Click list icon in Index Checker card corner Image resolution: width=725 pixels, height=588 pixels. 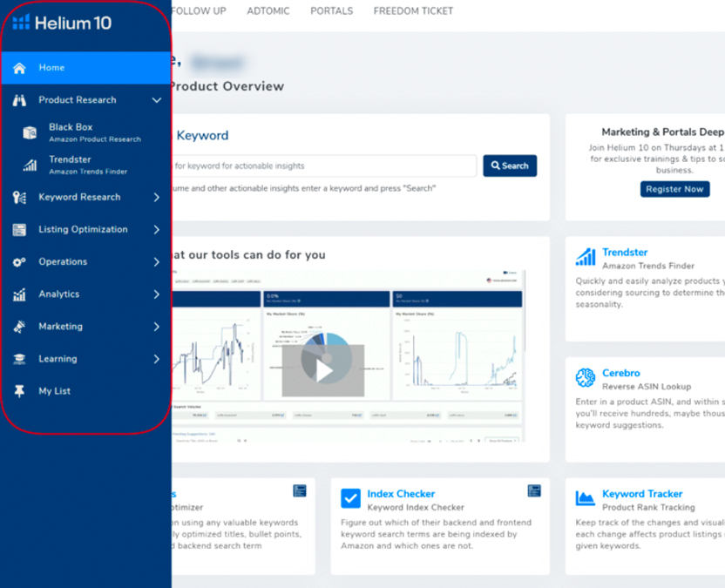tap(534, 491)
